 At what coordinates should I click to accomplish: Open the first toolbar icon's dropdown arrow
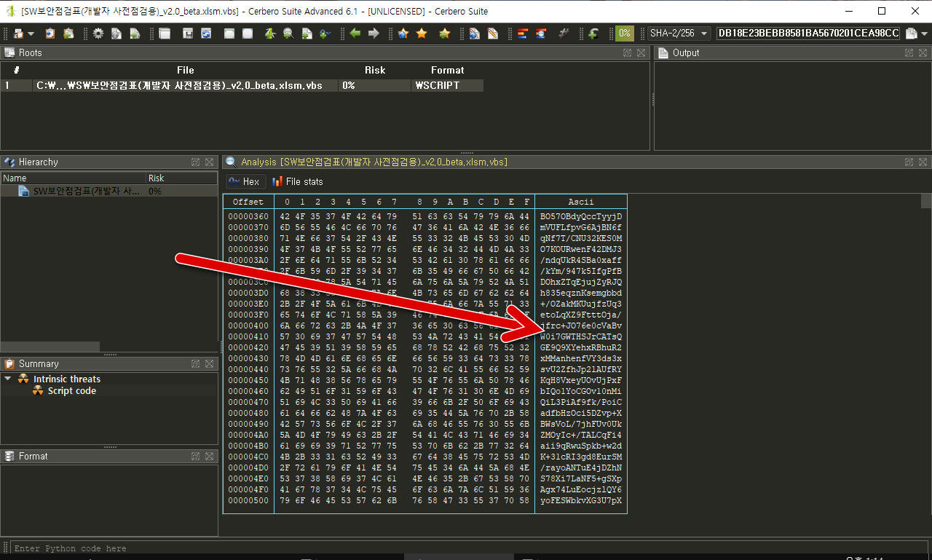[31, 34]
